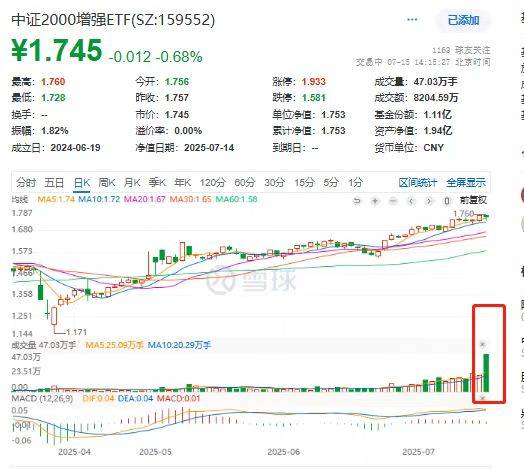This screenshot has height=469, width=524.
Task: Click the small marker above latest volume bar
Action: pos(482,344)
